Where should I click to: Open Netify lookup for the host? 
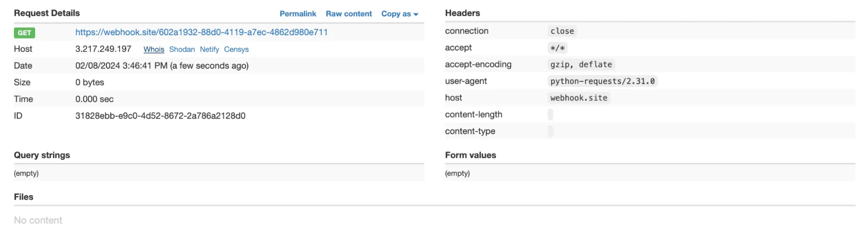(209, 50)
